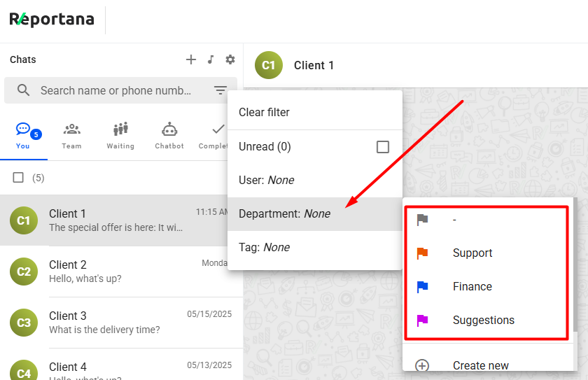This screenshot has height=380, width=588.
Task: Click the music note sound icon
Action: click(x=210, y=59)
